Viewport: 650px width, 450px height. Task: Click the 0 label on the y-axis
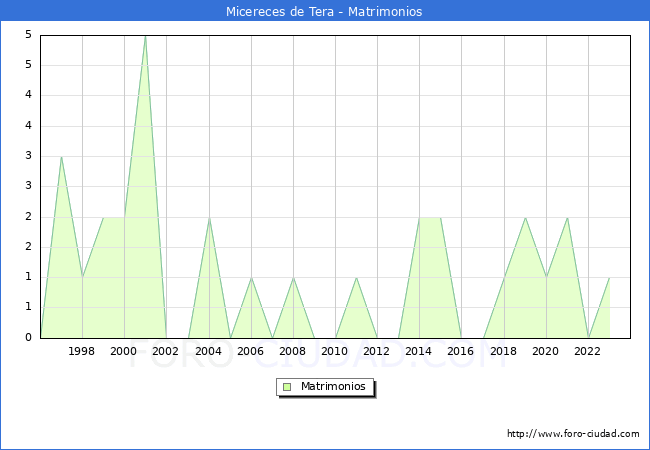click(29, 337)
